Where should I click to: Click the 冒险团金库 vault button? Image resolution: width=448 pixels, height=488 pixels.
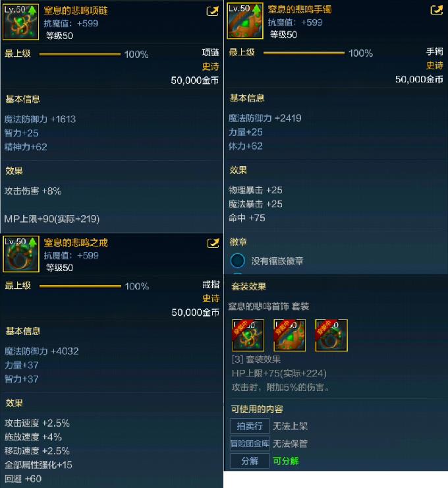250,444
